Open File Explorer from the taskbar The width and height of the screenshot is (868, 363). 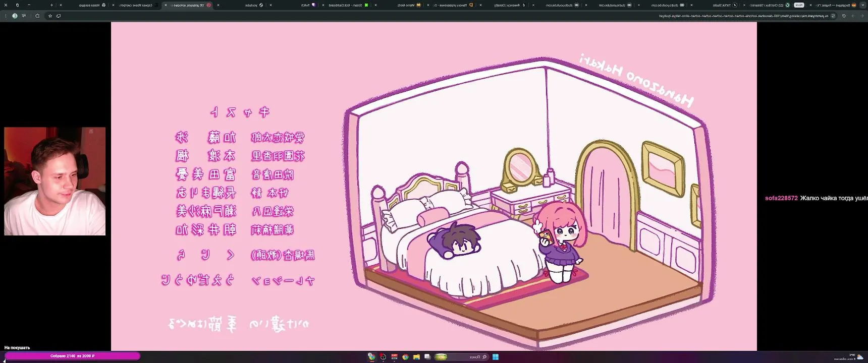[x=416, y=357]
